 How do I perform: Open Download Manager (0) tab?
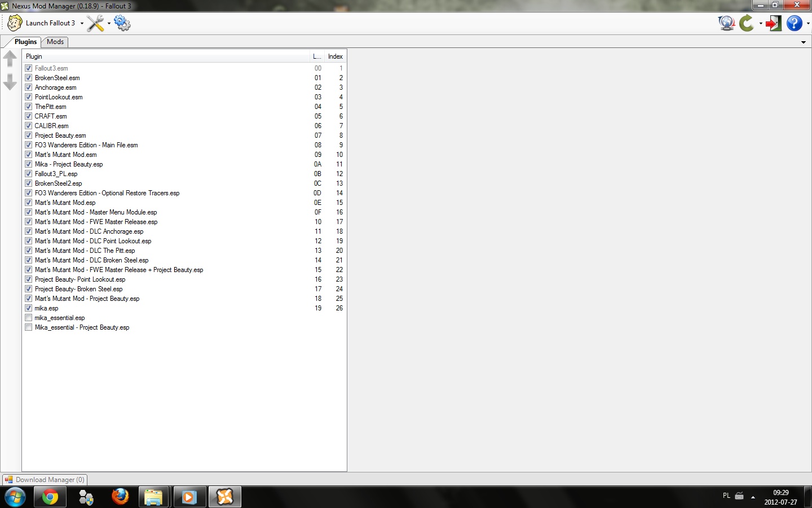[x=45, y=480]
